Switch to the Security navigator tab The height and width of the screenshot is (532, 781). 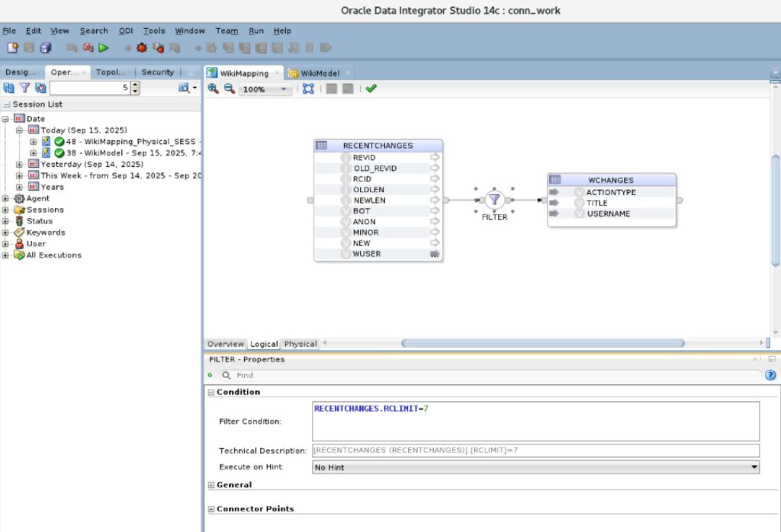coord(157,72)
